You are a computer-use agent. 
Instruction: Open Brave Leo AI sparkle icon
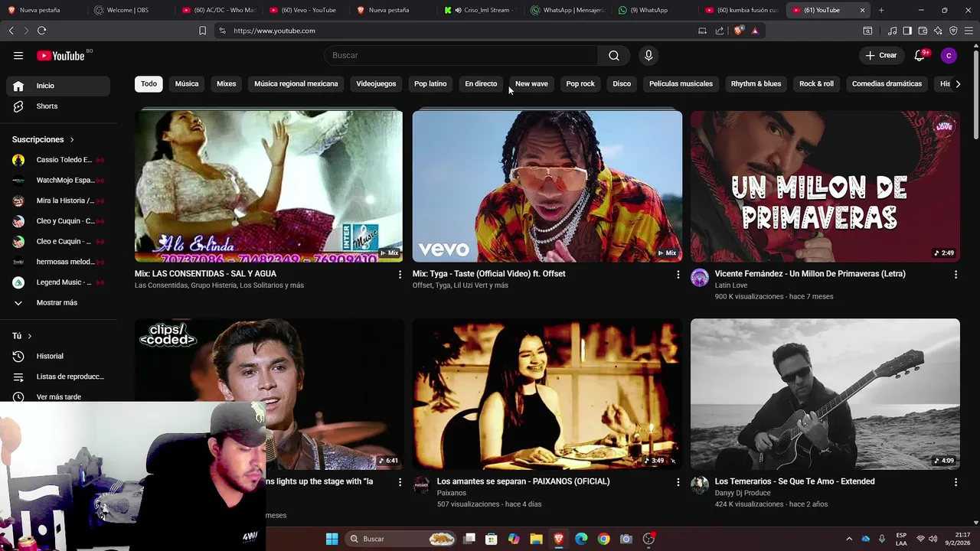(938, 31)
